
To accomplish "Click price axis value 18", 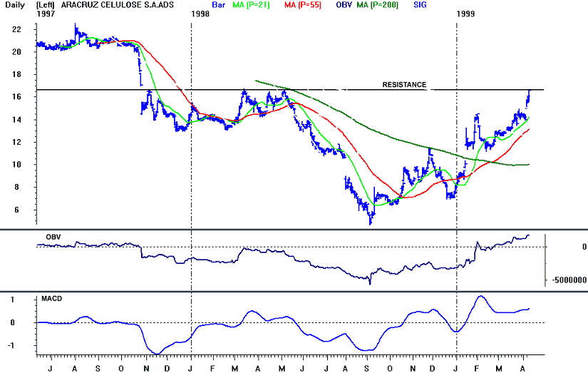I will tap(16, 74).
